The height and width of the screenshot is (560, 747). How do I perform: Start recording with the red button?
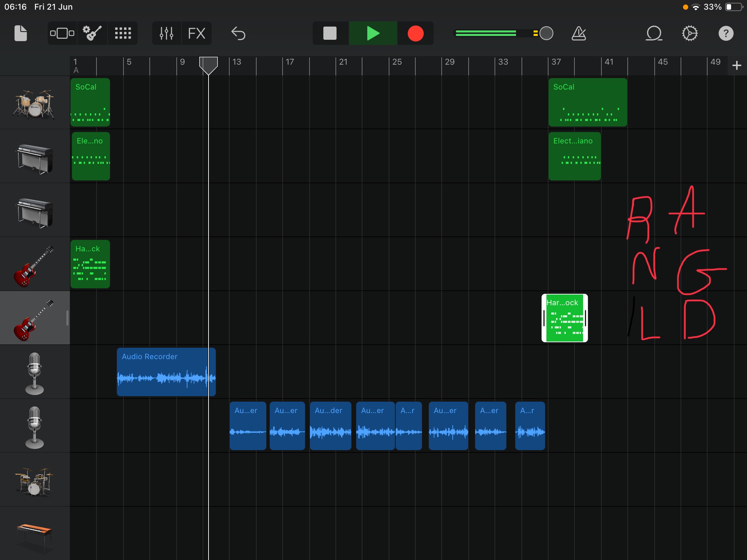(x=415, y=34)
